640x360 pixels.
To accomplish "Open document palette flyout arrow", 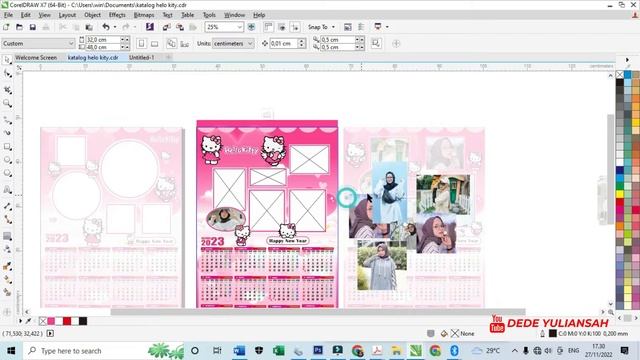I will 20,321.
